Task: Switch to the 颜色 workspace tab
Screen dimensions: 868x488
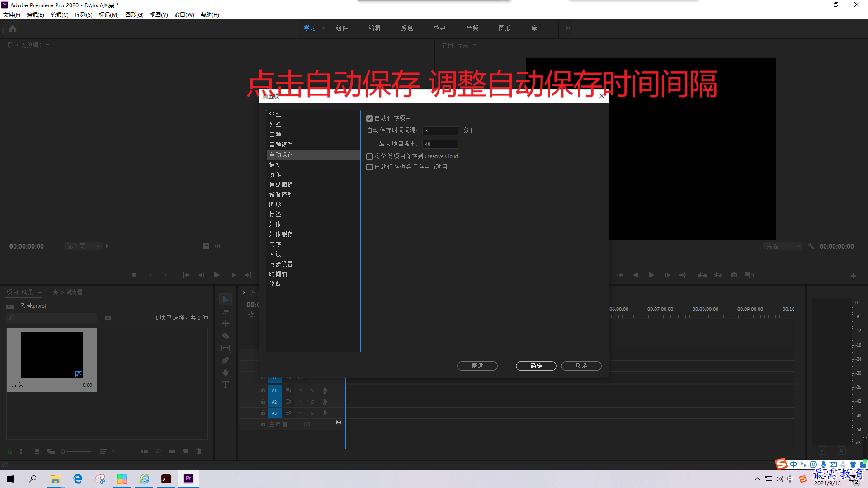Action: click(407, 28)
